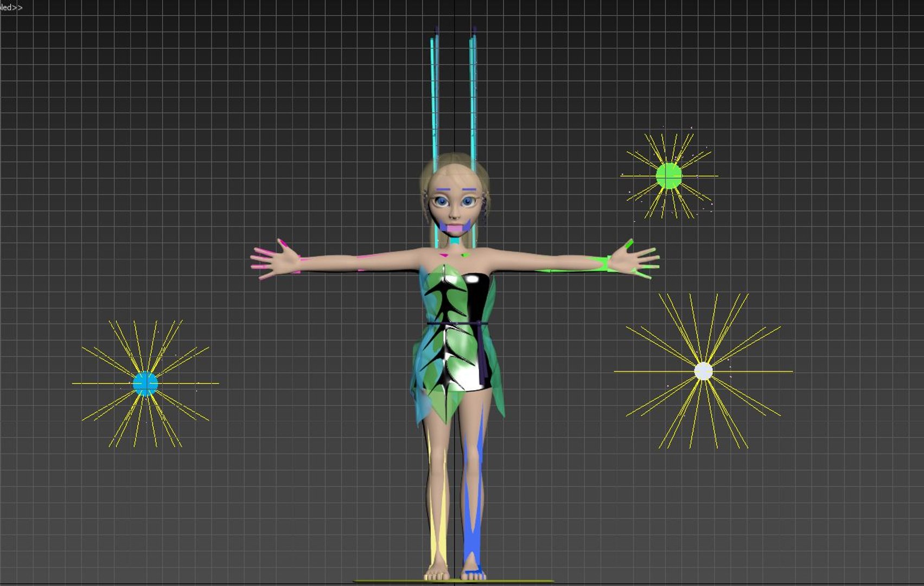Select the magenta clavicle control triangle
The image size is (924, 586).
(444, 255)
